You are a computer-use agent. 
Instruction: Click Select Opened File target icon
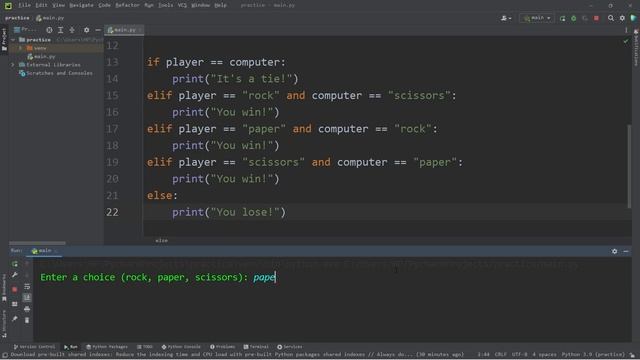click(x=49, y=30)
